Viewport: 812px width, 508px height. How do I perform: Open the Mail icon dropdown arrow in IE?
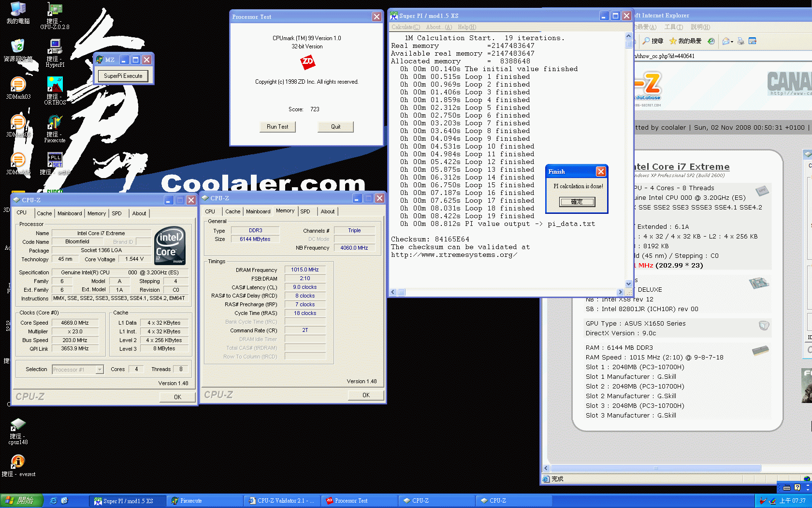point(732,42)
